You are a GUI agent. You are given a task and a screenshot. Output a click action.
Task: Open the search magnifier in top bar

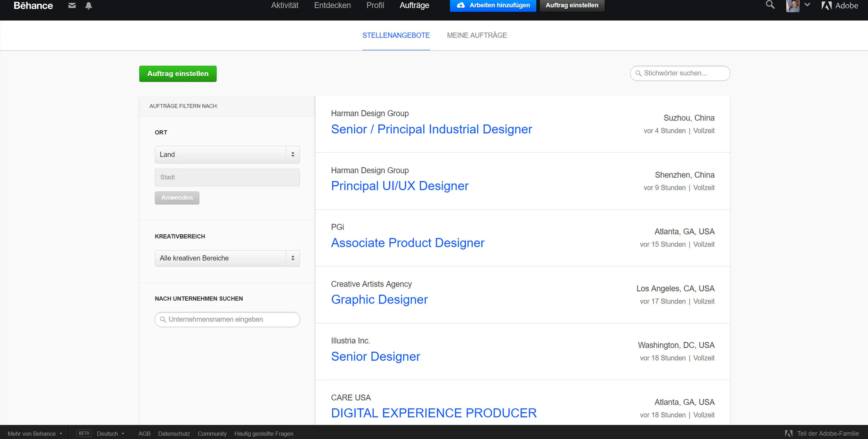(x=770, y=5)
